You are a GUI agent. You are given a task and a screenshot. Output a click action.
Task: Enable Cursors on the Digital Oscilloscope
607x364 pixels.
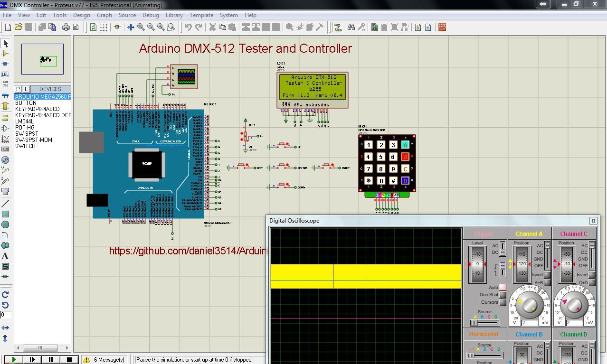tap(502, 302)
